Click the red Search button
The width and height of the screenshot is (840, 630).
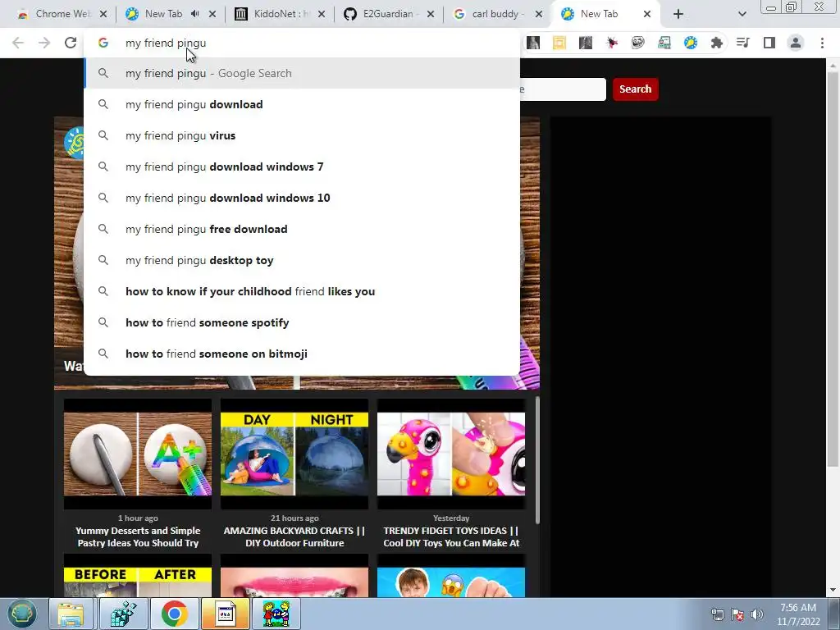(x=636, y=89)
